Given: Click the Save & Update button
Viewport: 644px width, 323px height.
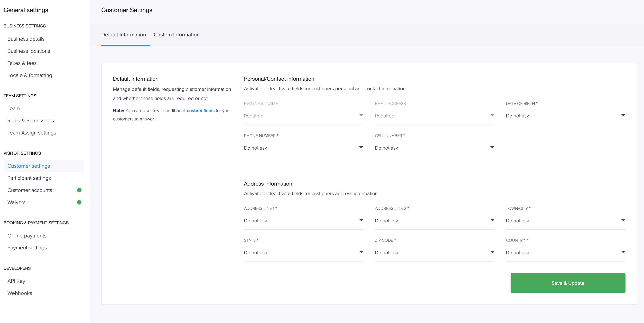Looking at the screenshot, I should [x=568, y=283].
